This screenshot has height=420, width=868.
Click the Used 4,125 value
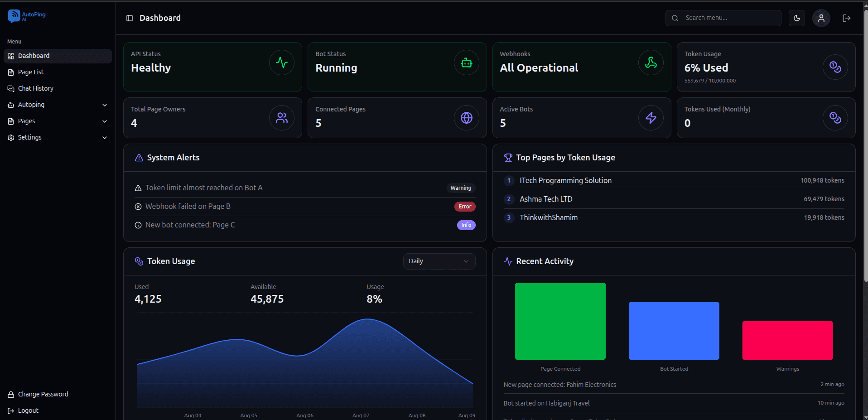pos(148,299)
